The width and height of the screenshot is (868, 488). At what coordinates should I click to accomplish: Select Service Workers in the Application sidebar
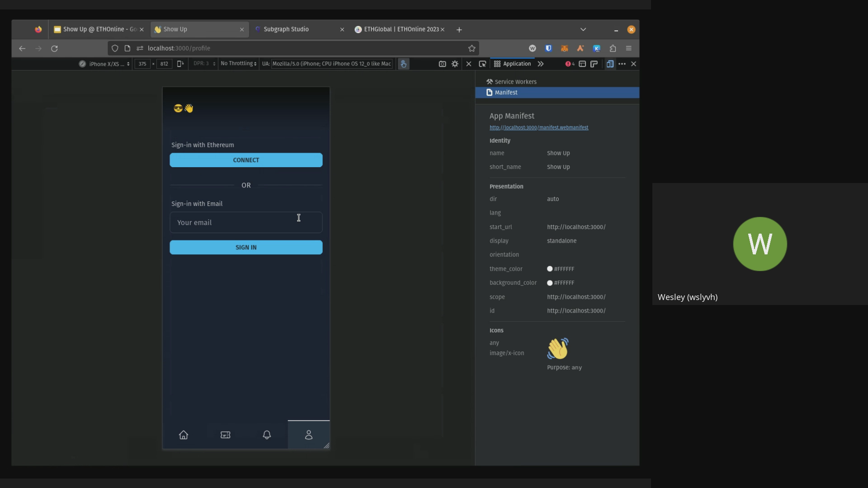pos(515,82)
